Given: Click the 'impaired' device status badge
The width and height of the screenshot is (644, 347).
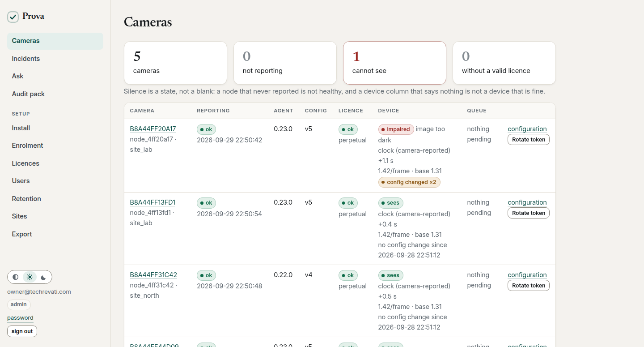Looking at the screenshot, I should (396, 129).
